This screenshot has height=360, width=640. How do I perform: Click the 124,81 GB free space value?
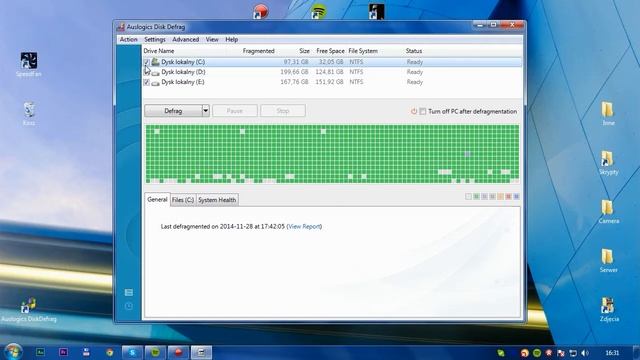(x=329, y=72)
